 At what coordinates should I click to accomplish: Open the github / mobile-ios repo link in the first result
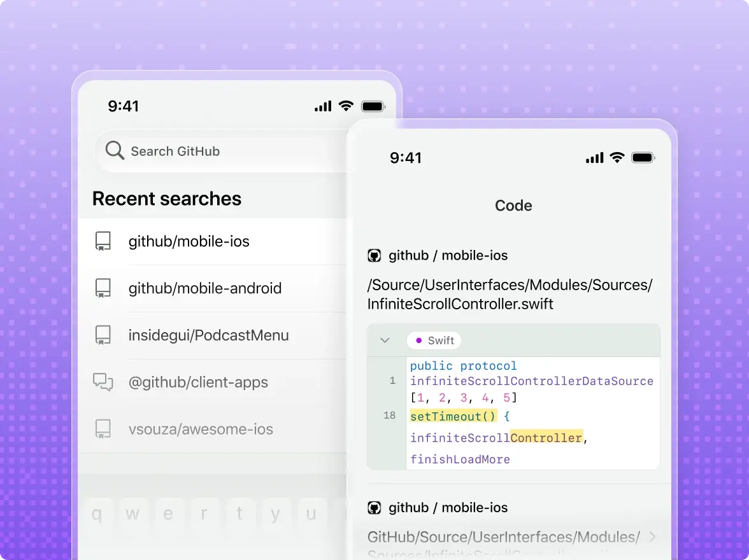448,255
